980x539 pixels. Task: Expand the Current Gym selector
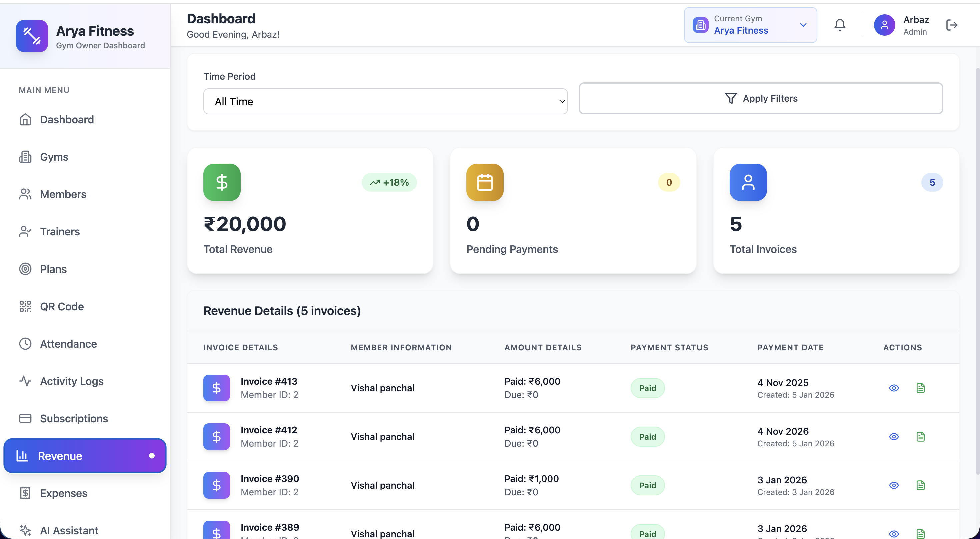click(x=750, y=25)
